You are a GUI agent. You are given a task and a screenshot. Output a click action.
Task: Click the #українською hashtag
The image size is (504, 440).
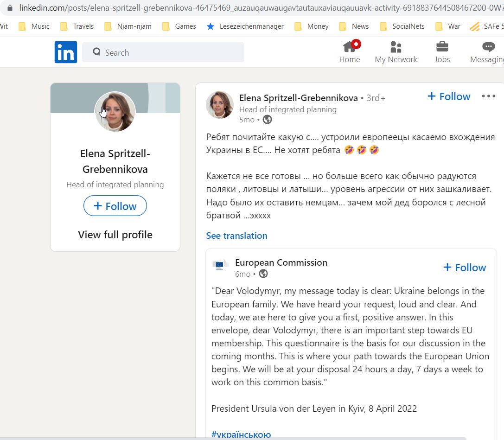coord(241,434)
